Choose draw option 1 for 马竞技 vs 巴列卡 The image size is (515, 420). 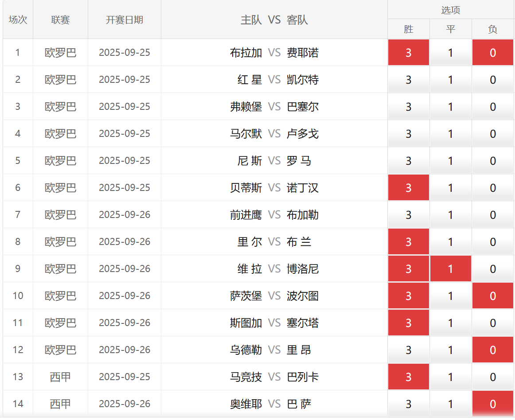tap(450, 377)
